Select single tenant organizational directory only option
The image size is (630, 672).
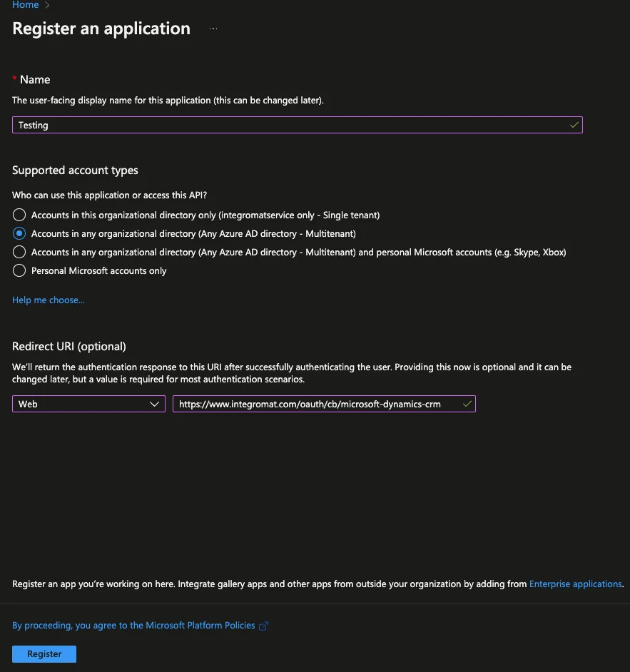tap(19, 215)
